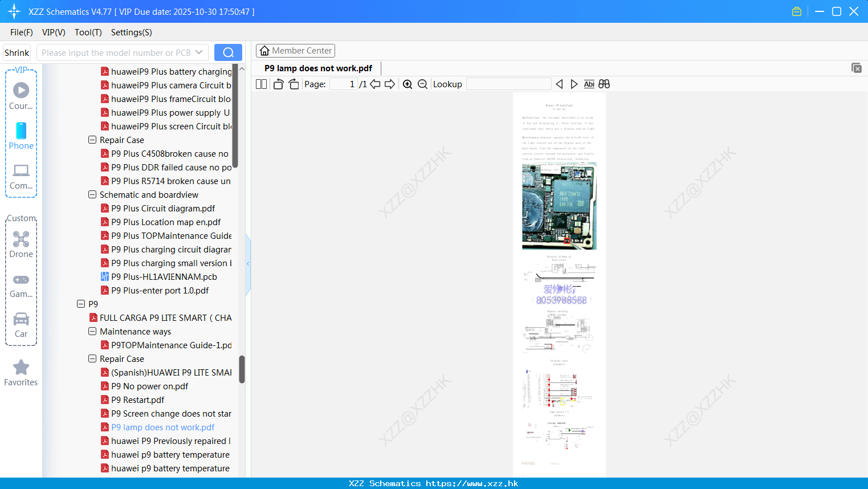The width and height of the screenshot is (868, 489).
Task: Collapse the Maintenance ways folder
Action: pos(92,331)
